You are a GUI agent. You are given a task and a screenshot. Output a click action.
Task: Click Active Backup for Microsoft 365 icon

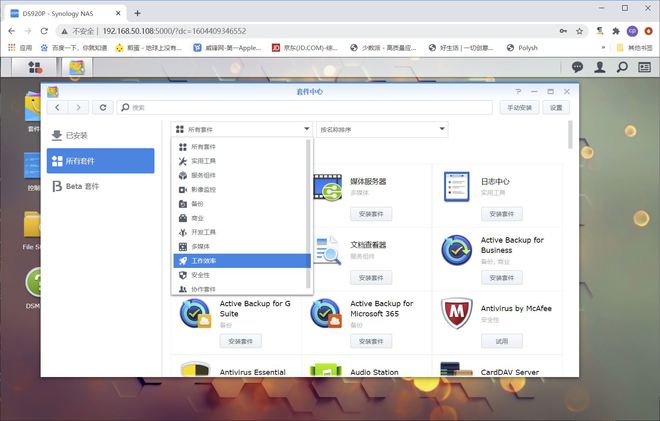click(326, 314)
